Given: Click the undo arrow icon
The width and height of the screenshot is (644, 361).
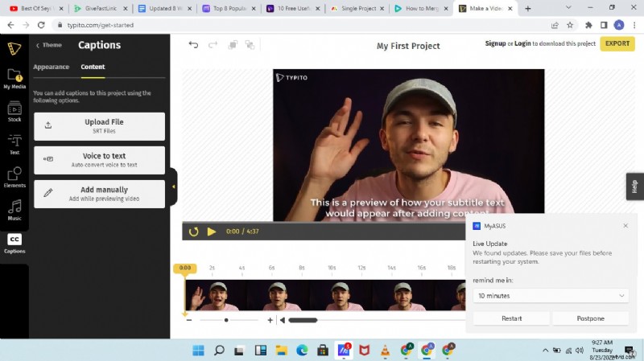Looking at the screenshot, I should click(193, 45).
